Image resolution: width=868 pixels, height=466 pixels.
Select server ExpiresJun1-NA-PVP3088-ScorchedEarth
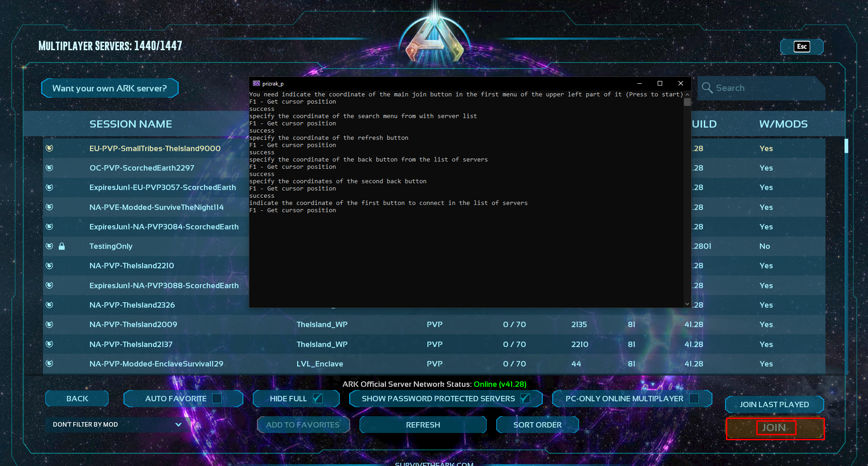[164, 285]
